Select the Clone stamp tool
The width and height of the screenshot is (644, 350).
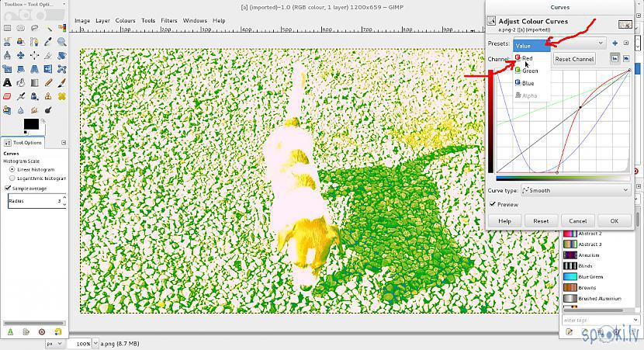tap(48, 96)
